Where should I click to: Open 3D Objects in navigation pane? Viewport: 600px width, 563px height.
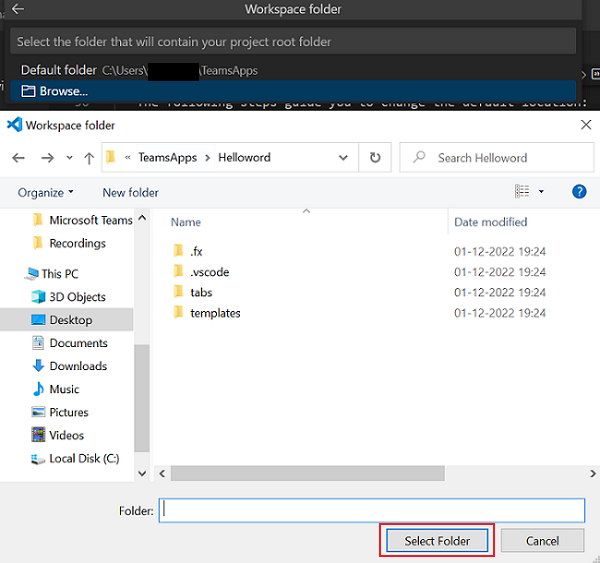point(68,297)
